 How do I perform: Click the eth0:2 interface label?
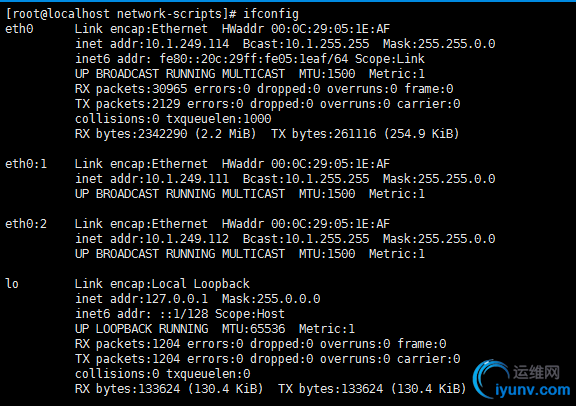tap(26, 223)
